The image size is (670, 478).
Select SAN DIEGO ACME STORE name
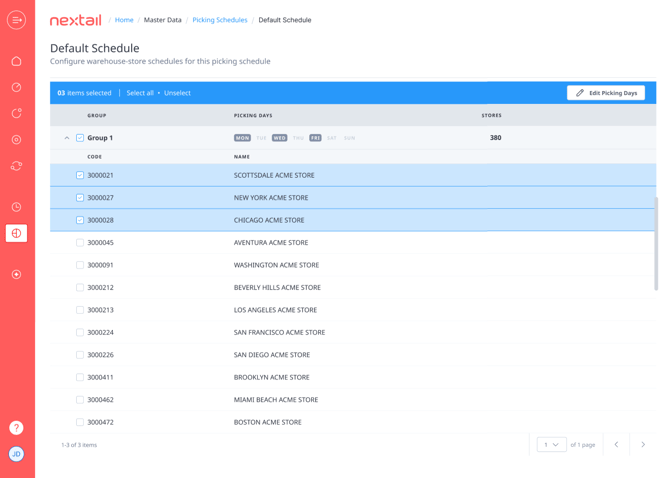click(x=272, y=355)
